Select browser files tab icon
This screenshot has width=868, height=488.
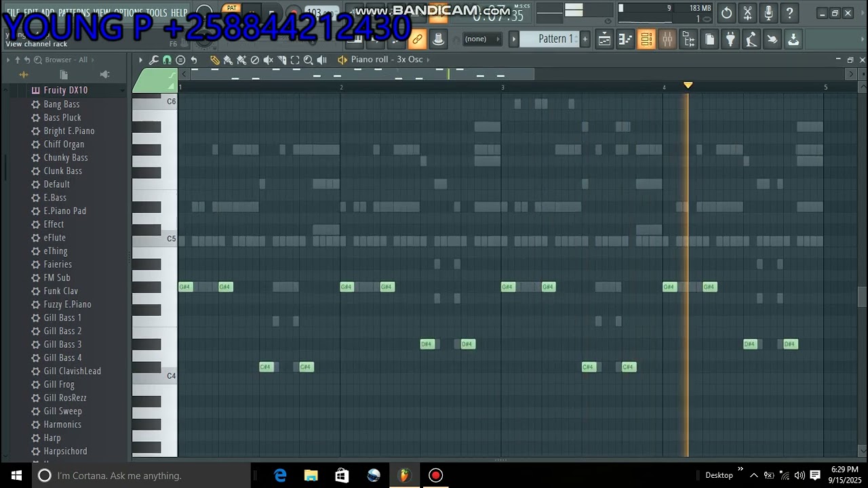click(64, 75)
